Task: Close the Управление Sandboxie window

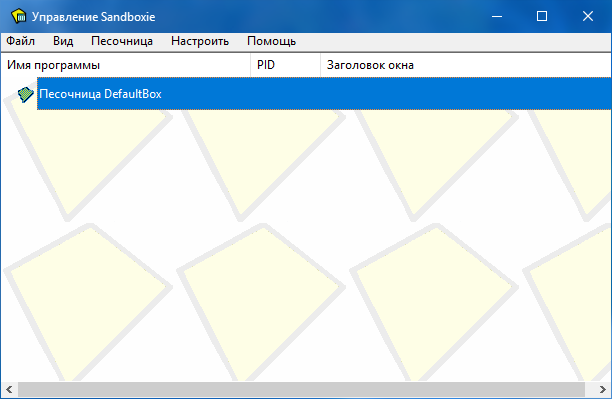Action: click(x=587, y=16)
